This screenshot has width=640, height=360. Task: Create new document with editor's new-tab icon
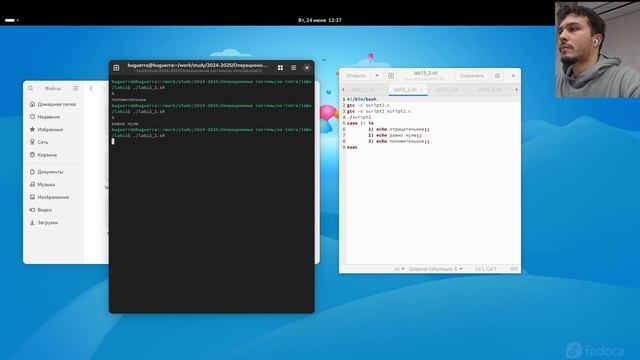tap(391, 76)
